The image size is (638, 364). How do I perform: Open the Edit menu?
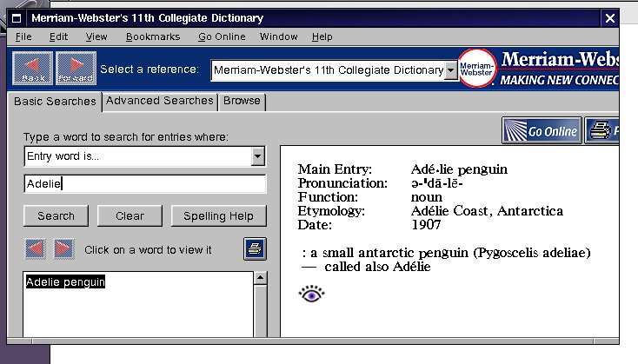click(x=58, y=36)
